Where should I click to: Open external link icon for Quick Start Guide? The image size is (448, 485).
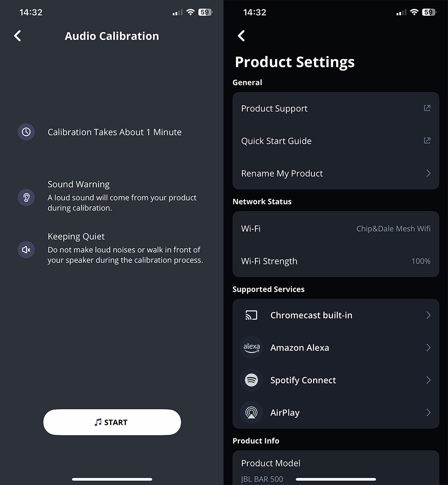tap(427, 141)
